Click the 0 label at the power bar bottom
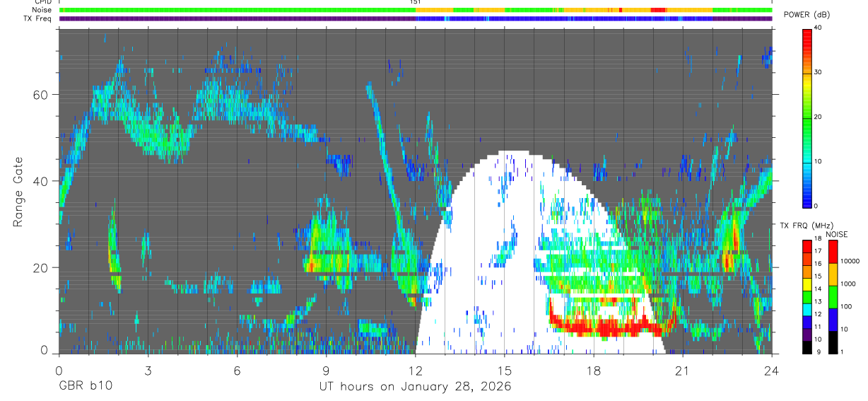 pyautogui.click(x=815, y=206)
